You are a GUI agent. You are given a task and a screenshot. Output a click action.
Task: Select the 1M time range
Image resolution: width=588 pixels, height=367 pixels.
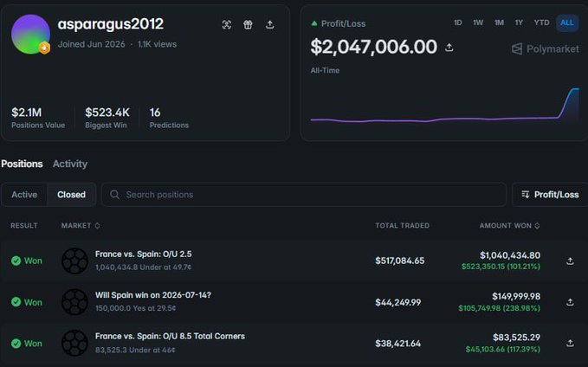click(499, 23)
